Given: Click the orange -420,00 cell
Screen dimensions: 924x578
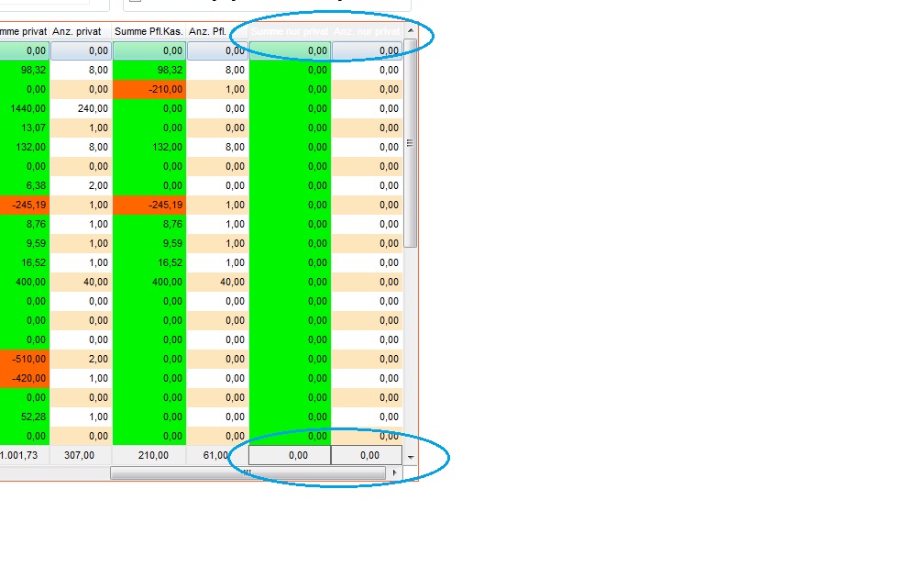Looking at the screenshot, I should pos(24,378).
